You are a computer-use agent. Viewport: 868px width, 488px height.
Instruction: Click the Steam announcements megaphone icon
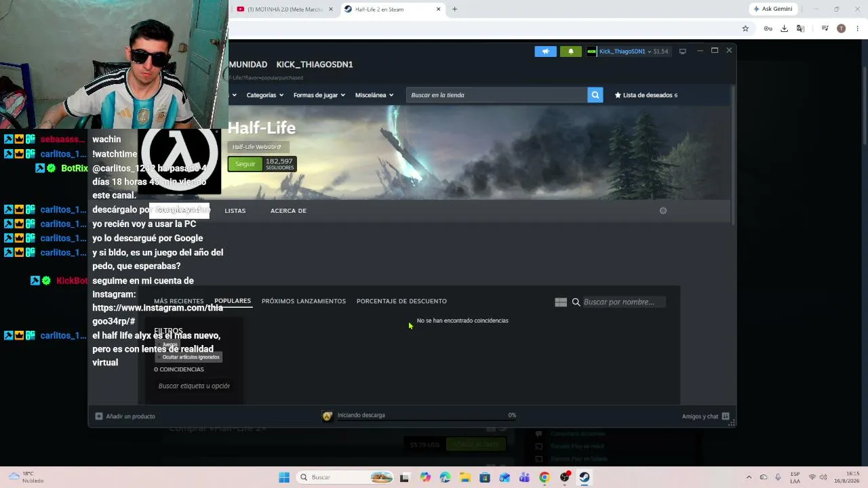(545, 52)
